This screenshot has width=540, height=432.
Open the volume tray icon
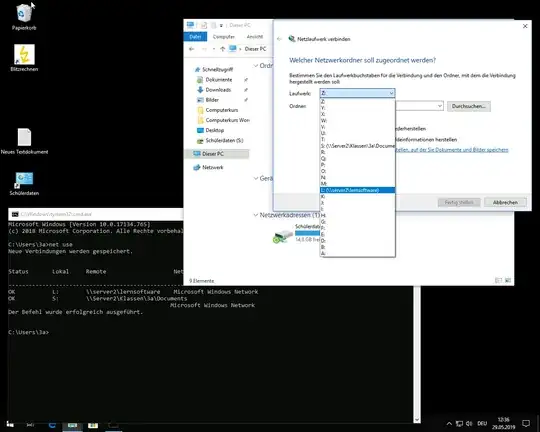tap(469, 423)
